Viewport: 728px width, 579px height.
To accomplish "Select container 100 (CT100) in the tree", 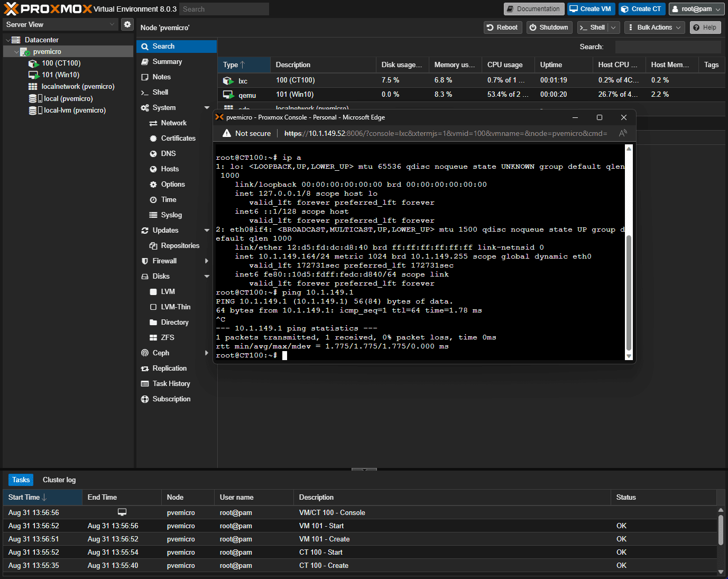I will [61, 63].
